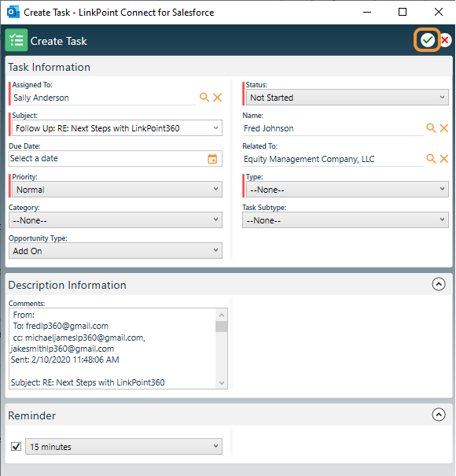
Task: Uncheck the reminder checkbox
Action: pos(16,447)
